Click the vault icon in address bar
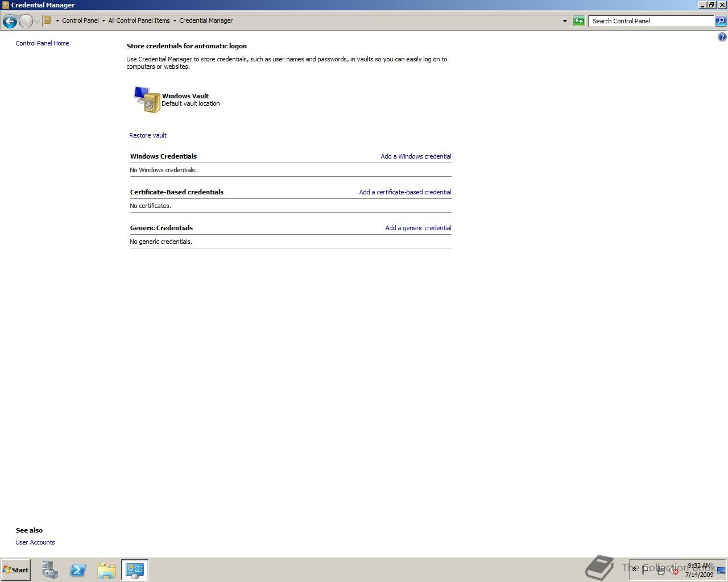 [48, 20]
